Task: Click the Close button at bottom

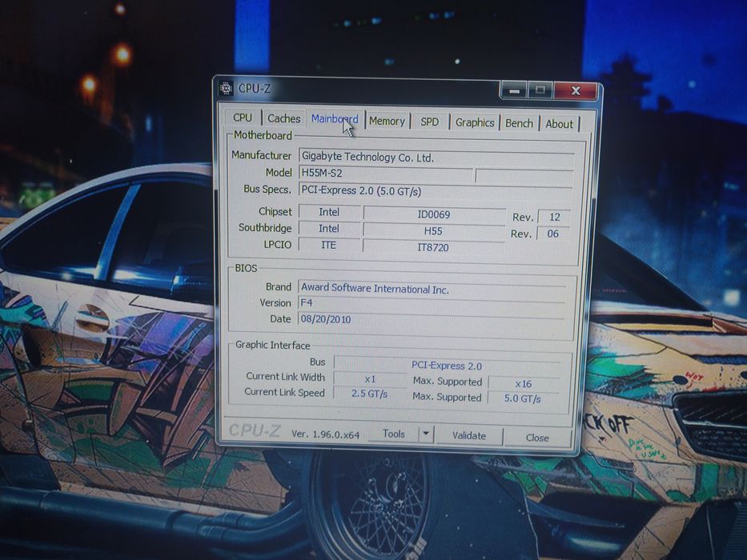Action: coord(537,438)
